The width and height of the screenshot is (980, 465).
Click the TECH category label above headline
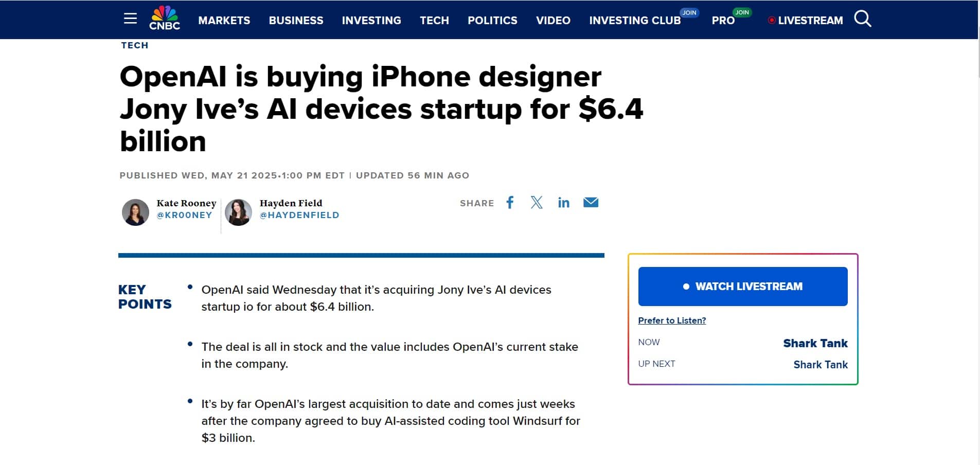coord(135,45)
